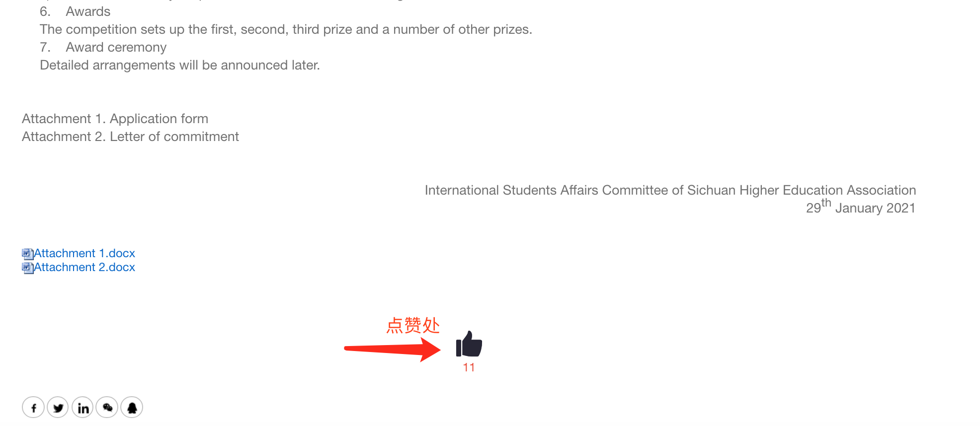Click the like count number 11

click(469, 367)
